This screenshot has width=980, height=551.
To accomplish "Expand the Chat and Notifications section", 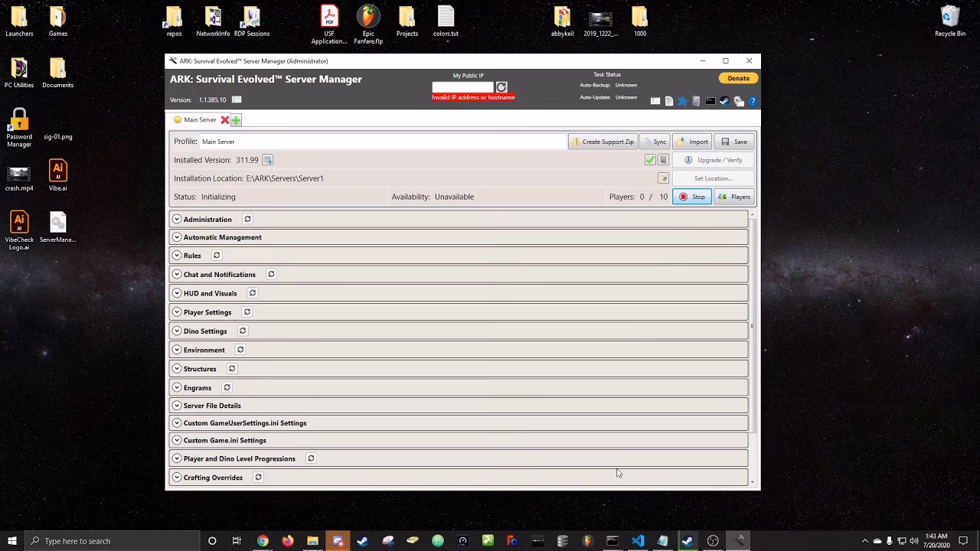I will [177, 274].
